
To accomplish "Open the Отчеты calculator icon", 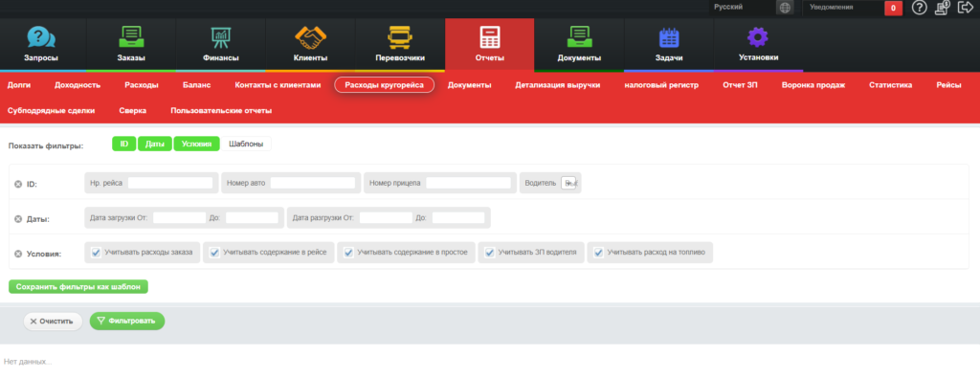I will point(490,37).
